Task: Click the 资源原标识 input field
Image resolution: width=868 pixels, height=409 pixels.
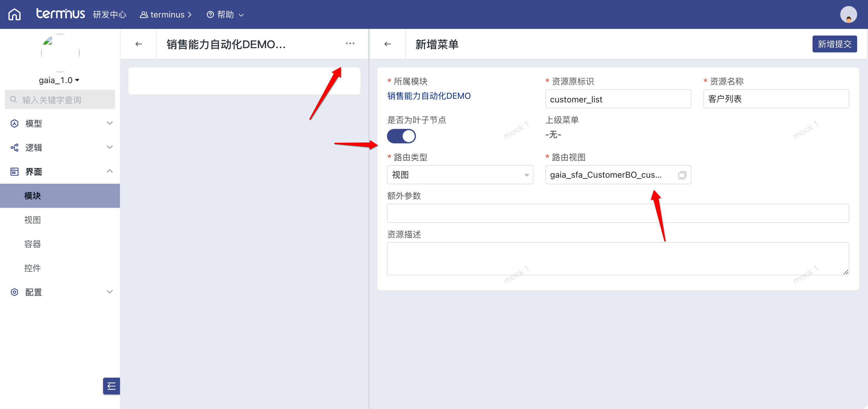Action: click(x=618, y=99)
